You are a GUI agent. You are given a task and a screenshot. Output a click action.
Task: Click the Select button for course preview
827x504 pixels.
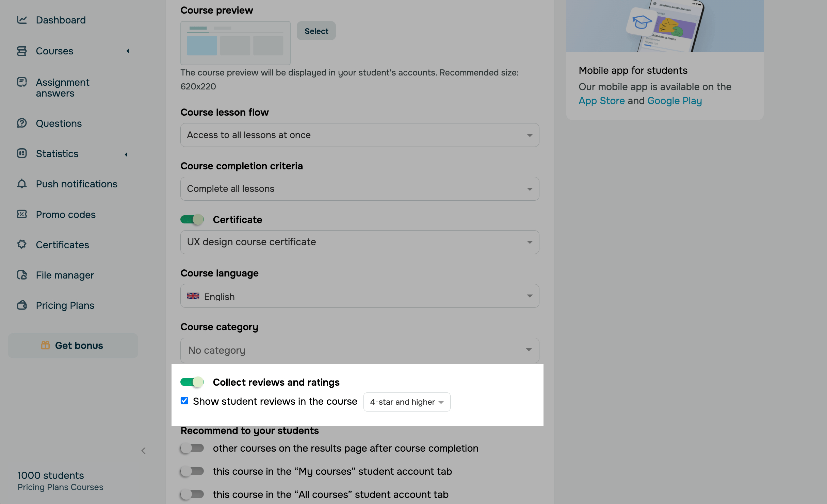click(316, 31)
